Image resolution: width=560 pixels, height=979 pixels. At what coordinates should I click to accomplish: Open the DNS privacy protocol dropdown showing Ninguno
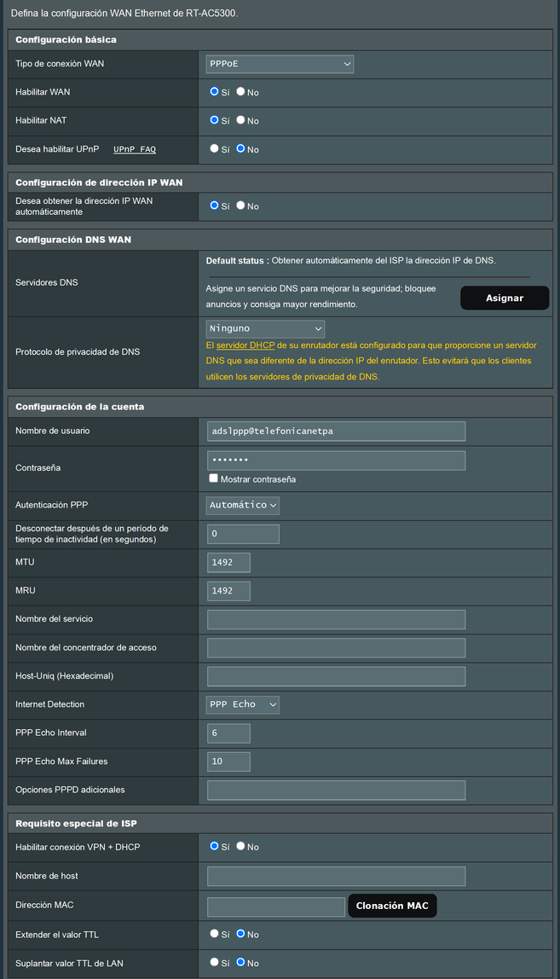[264, 328]
